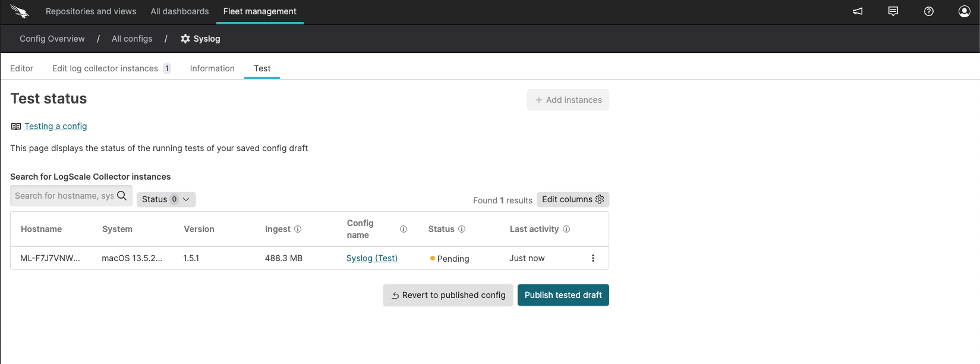The height and width of the screenshot is (364, 980).
Task: Open the help question mark icon
Action: pyautogui.click(x=928, y=11)
